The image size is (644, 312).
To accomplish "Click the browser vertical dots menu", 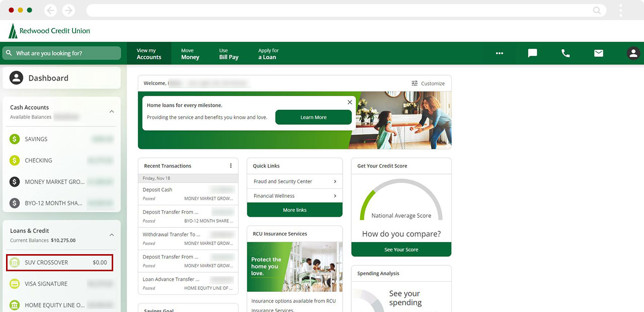I will tap(621, 10).
